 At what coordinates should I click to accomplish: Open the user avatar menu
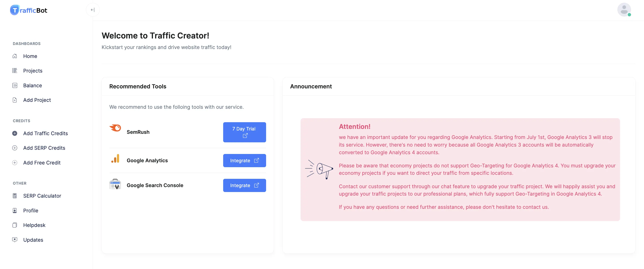pyautogui.click(x=624, y=10)
